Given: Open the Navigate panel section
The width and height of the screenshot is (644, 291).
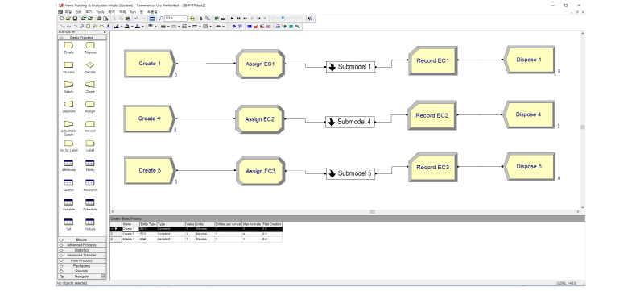Looking at the screenshot, I should [x=82, y=276].
